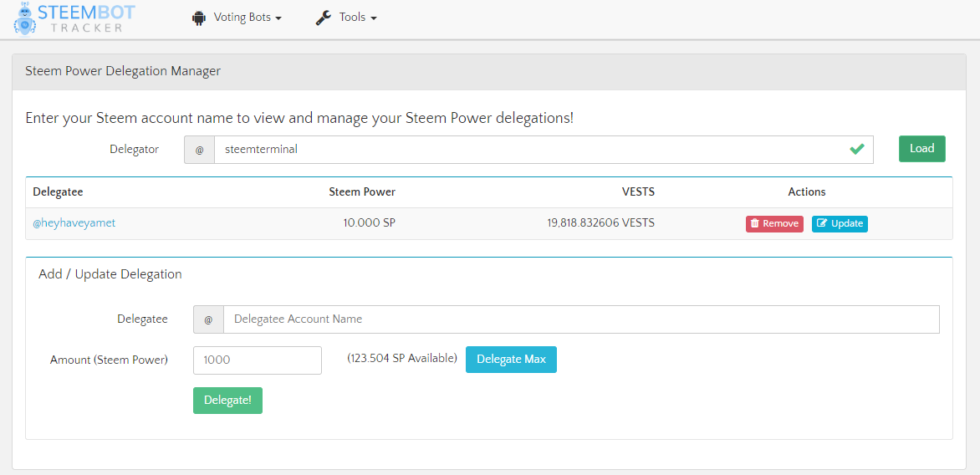Screen dimensions: 980x475
Task: Click the SteemBot Tracker robot logo
Action: (25, 18)
